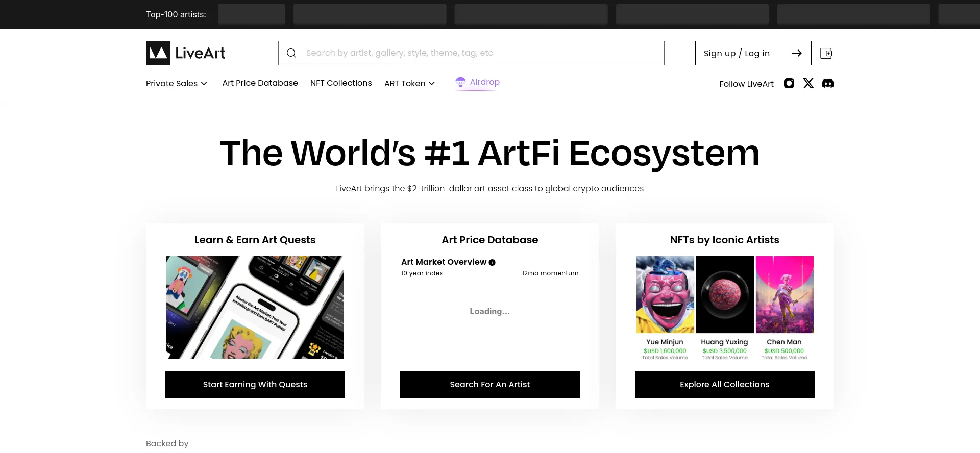Click the Backed by text

pyautogui.click(x=167, y=443)
